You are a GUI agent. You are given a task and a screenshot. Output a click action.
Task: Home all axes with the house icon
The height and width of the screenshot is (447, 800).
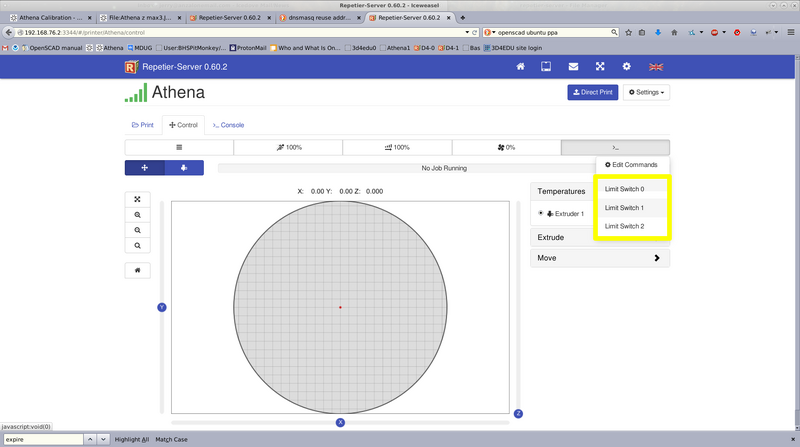point(137,270)
